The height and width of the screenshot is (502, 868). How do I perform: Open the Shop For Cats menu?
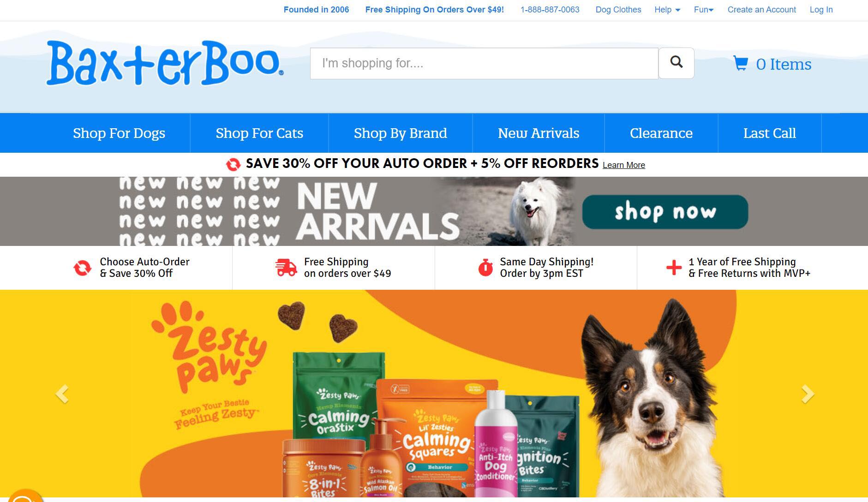coord(259,133)
